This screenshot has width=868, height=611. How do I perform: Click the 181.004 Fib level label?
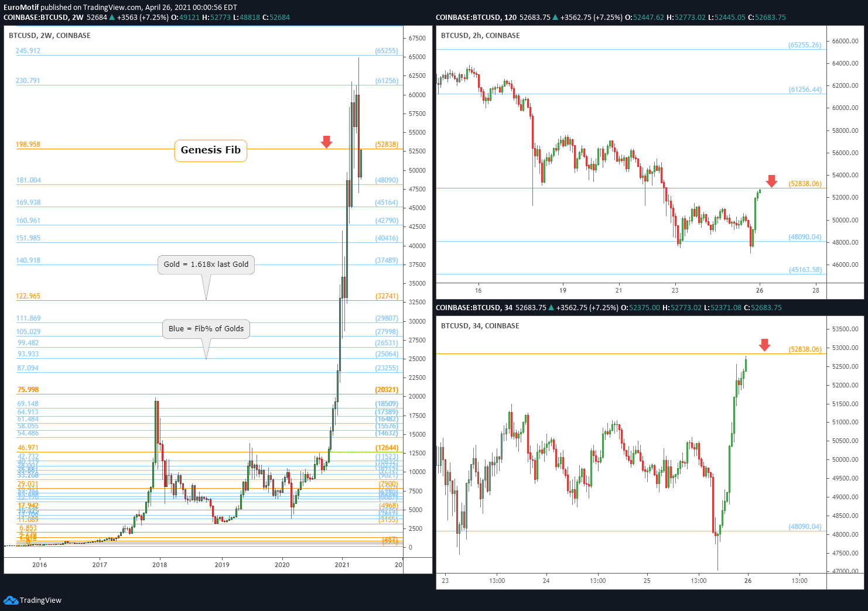click(29, 180)
